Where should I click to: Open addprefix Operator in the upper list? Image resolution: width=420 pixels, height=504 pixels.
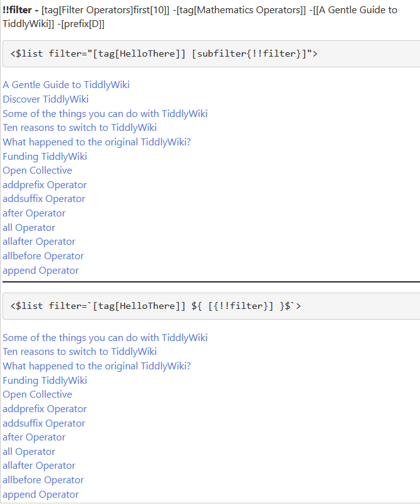pos(45,185)
